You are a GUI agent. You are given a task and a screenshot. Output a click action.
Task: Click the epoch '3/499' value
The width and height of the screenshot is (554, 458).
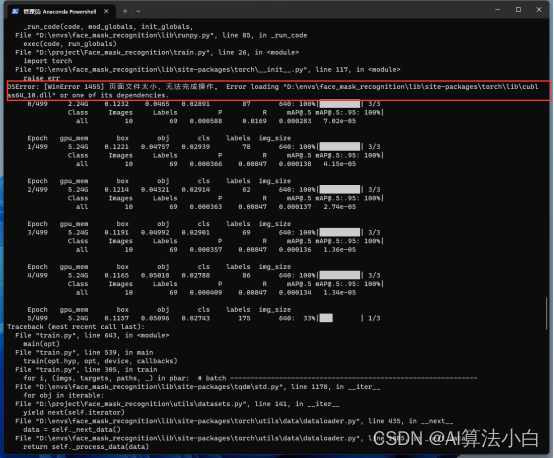(37, 233)
